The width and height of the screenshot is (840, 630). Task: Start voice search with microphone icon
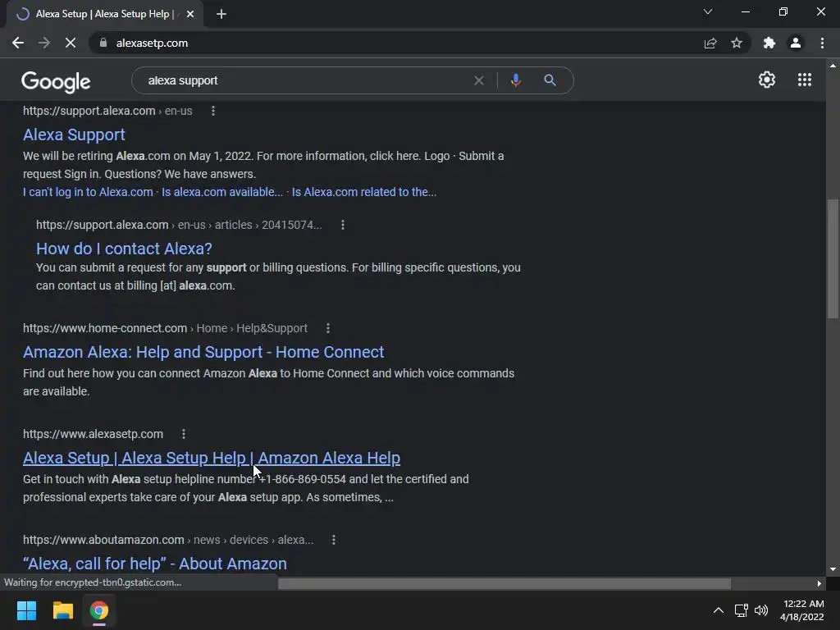tap(515, 80)
